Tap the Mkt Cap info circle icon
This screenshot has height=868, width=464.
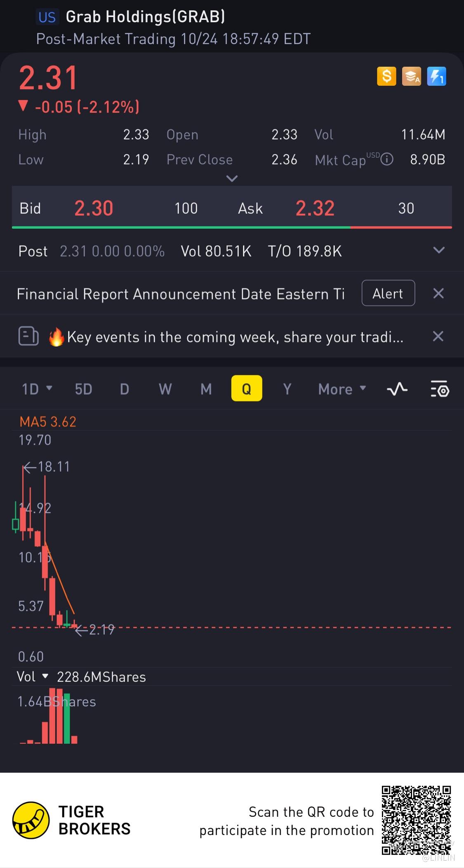tap(386, 159)
